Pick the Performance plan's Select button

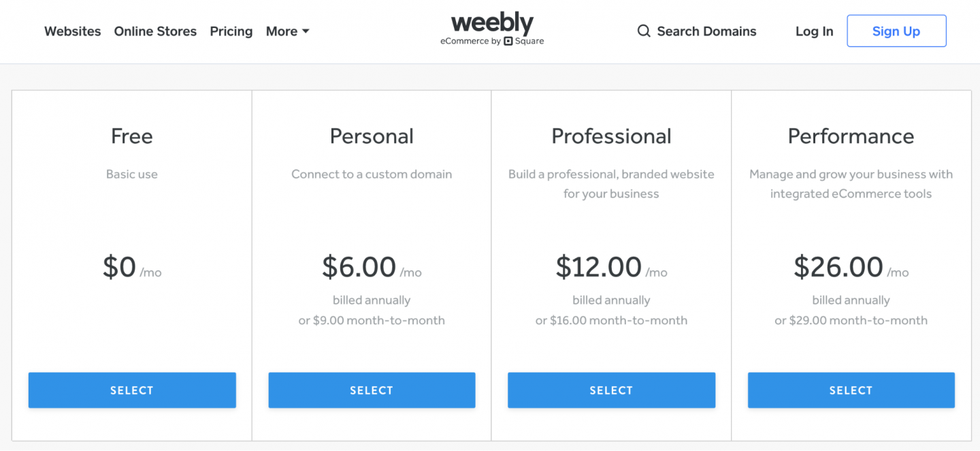click(x=851, y=390)
